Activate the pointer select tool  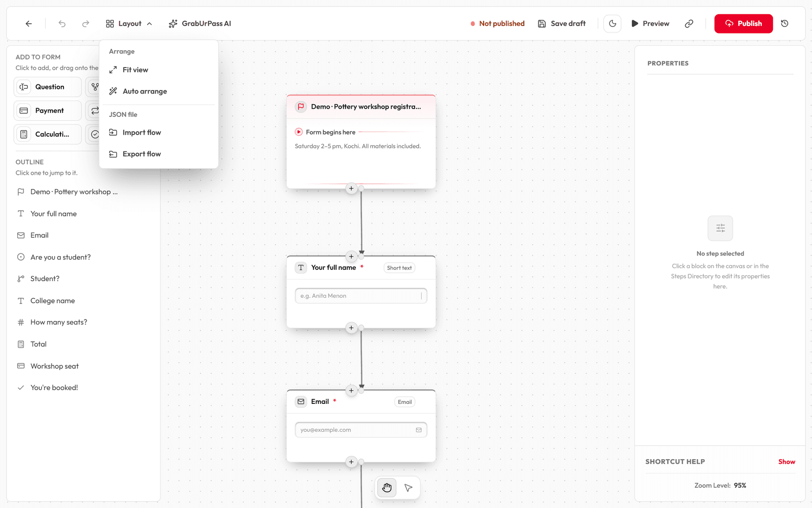point(409,488)
